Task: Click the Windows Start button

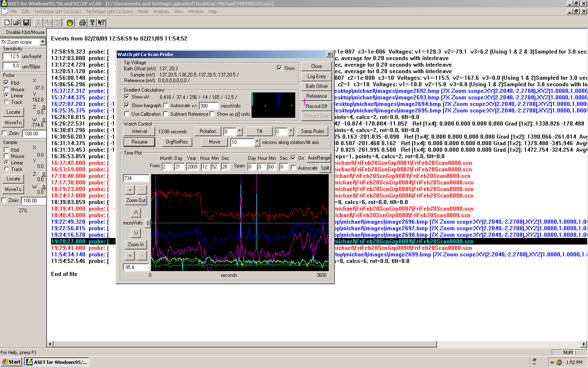Action: (x=11, y=362)
